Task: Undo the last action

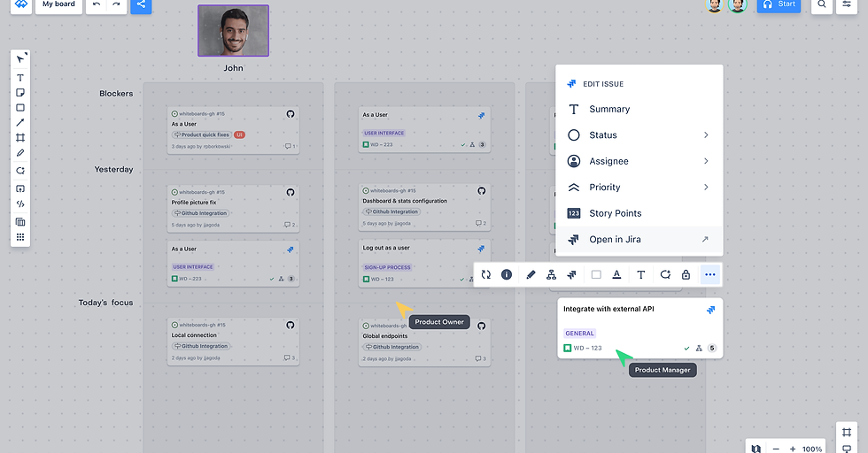Action: pos(97,4)
